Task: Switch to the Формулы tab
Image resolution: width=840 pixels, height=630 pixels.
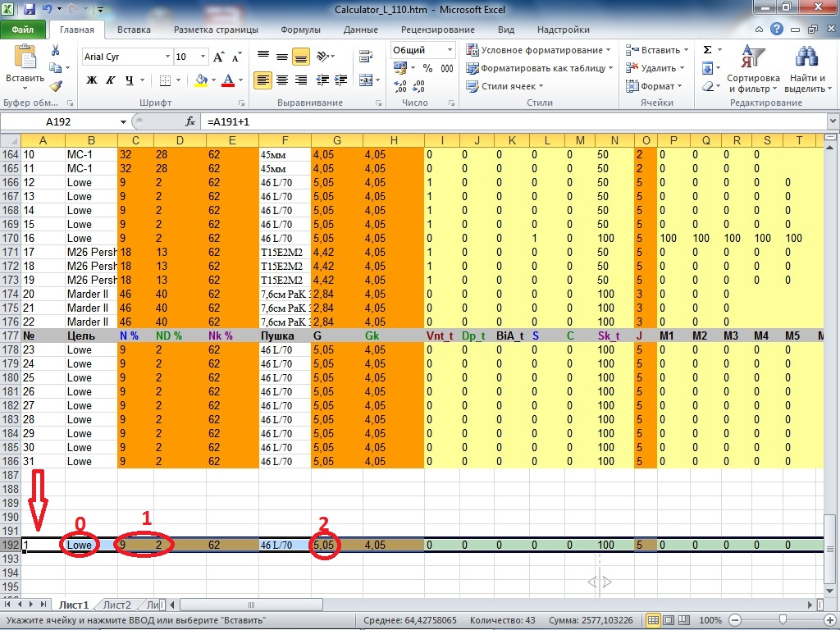Action: click(x=300, y=30)
